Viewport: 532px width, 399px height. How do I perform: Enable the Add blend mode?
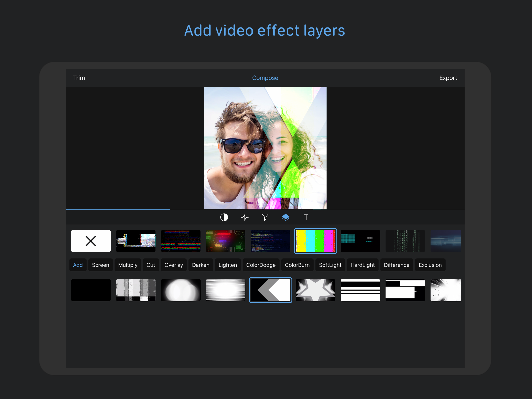click(x=78, y=265)
